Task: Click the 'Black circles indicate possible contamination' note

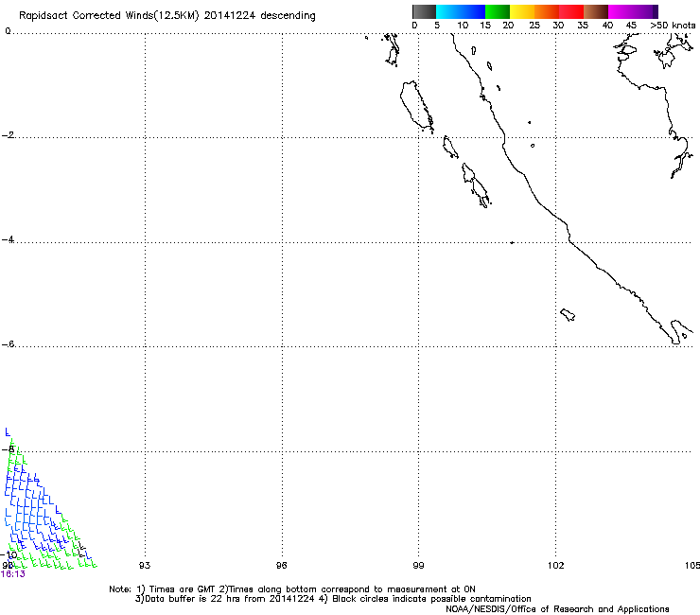Action: [431, 599]
